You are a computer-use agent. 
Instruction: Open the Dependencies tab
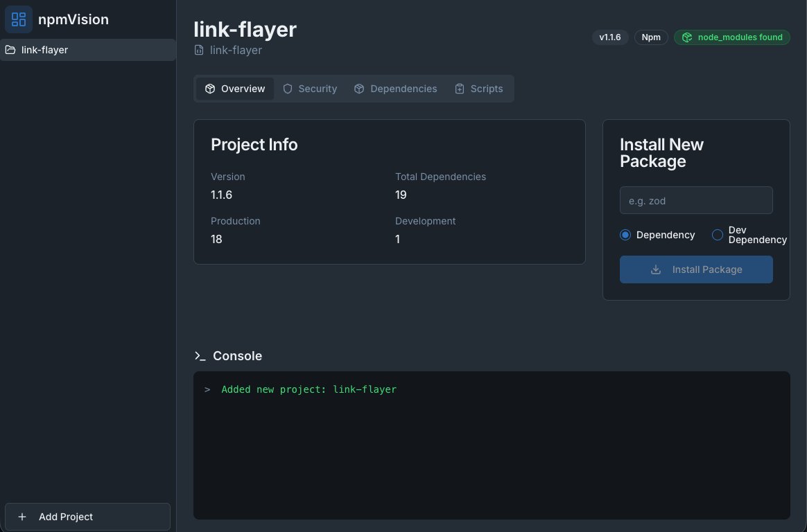click(395, 89)
